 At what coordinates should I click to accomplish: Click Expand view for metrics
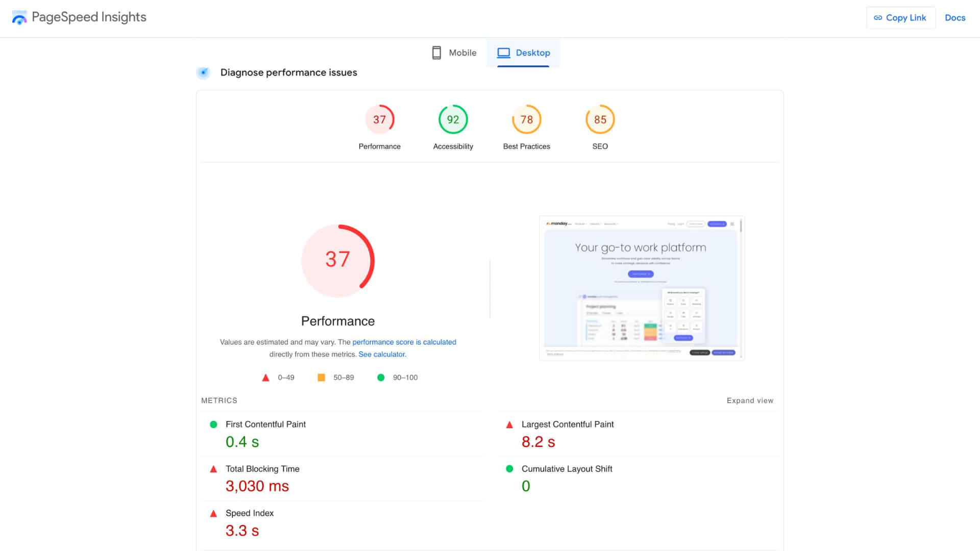(x=750, y=401)
